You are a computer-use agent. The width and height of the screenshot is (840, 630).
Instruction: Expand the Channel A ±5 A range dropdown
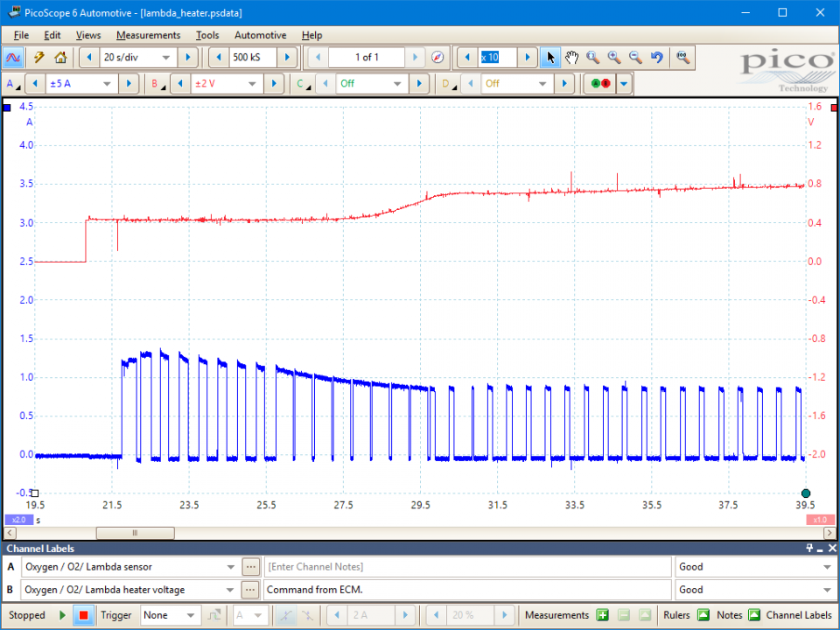[x=80, y=84]
